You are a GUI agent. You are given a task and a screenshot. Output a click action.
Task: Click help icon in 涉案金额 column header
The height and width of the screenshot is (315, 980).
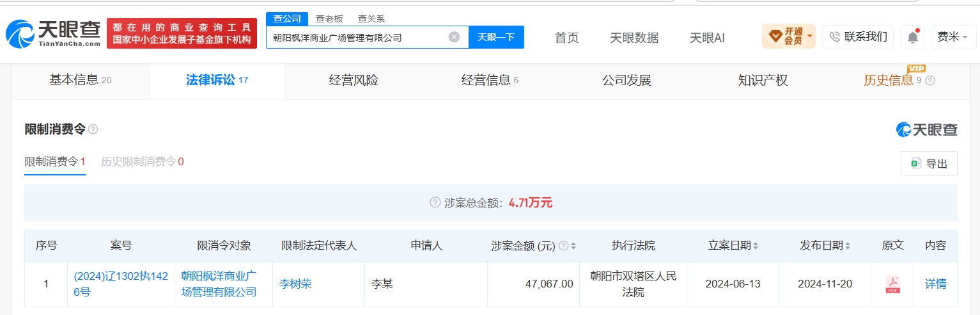[563, 246]
